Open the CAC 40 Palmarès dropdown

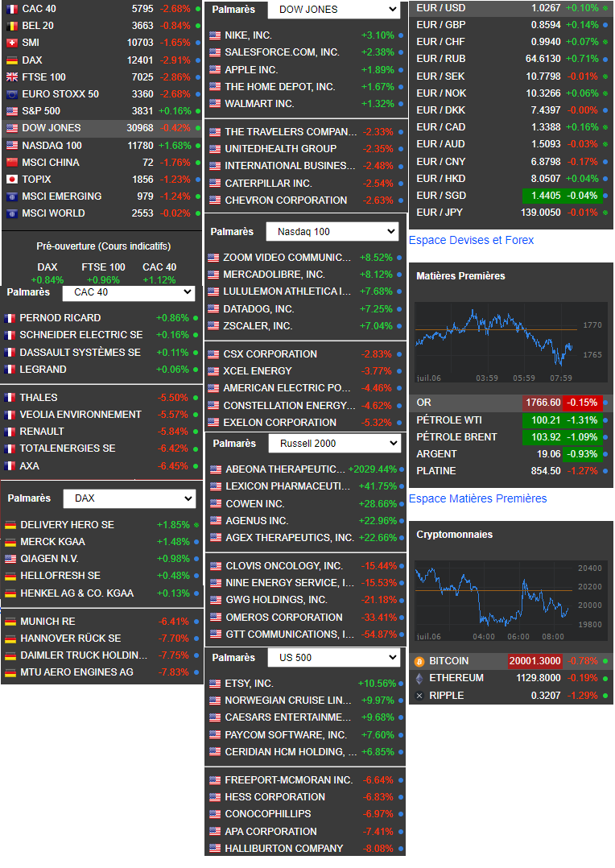129,292
